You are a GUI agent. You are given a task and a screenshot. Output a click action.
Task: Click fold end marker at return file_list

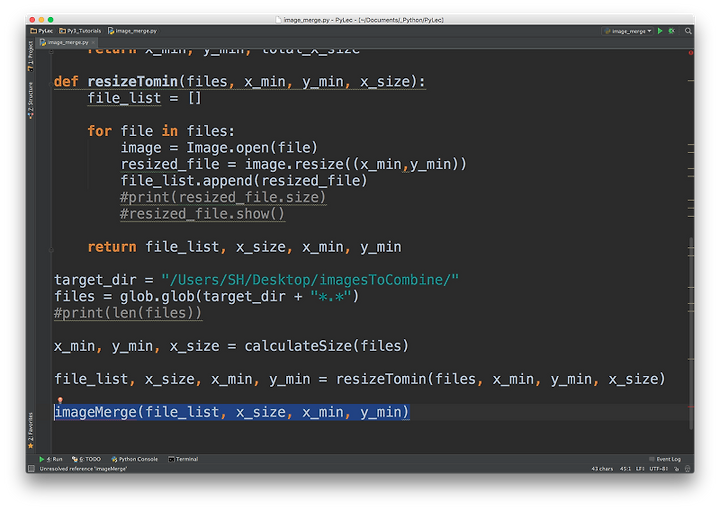51,250
